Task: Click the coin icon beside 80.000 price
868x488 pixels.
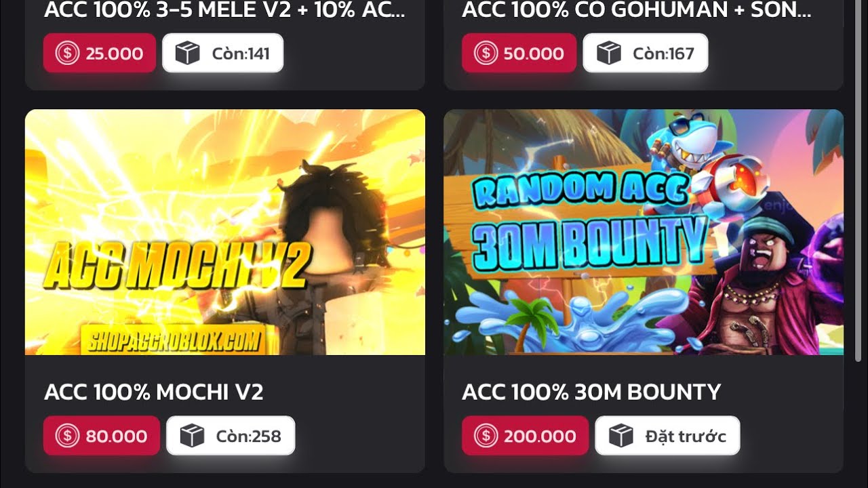Action: coord(67,436)
